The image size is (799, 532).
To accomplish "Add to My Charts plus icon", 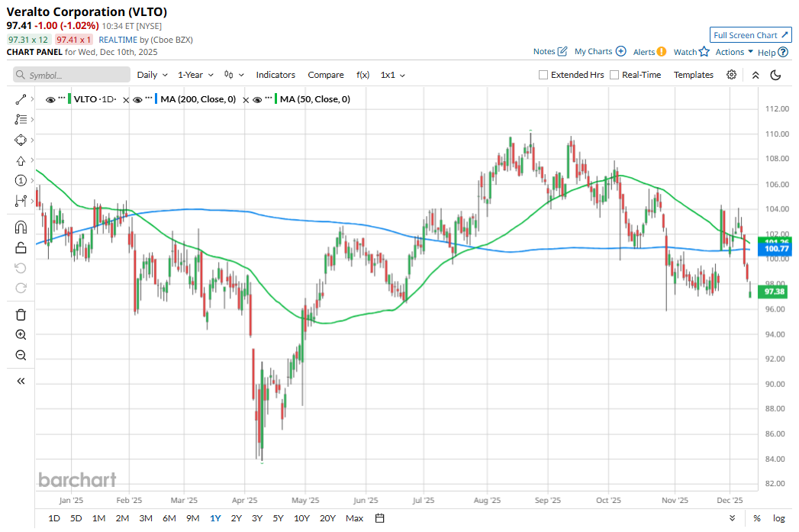I will click(620, 51).
